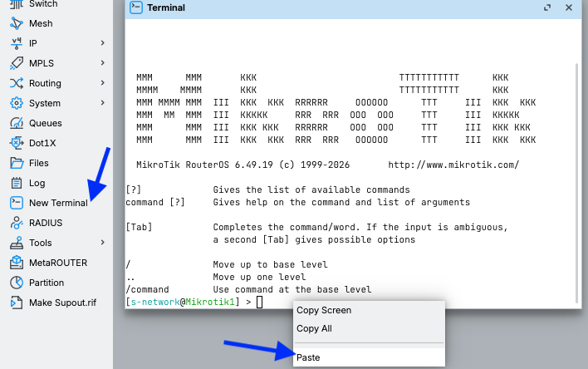This screenshot has width=588, height=369.
Task: Click the Tools joystick icon
Action: coord(17,243)
